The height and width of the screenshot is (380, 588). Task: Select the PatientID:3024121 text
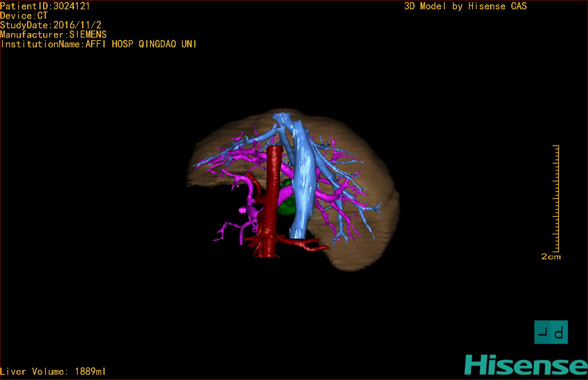[x=45, y=6]
